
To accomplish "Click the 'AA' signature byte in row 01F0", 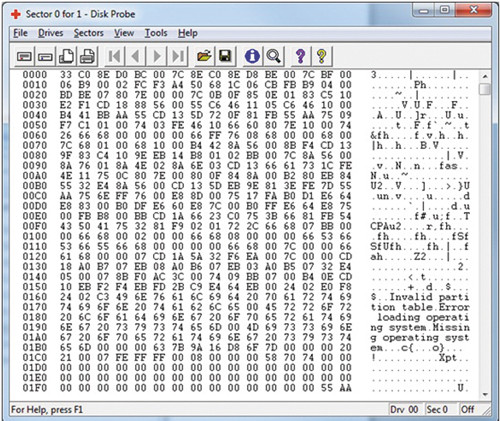I will [x=345, y=388].
